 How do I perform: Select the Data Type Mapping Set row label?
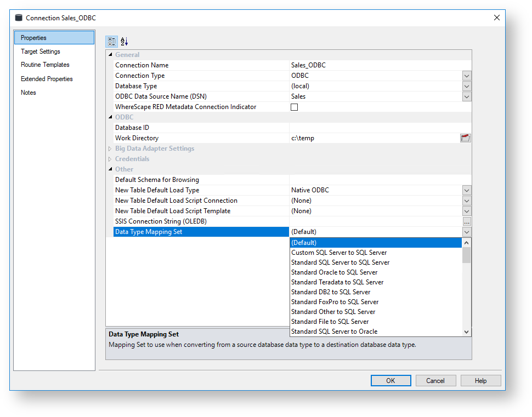pyautogui.click(x=201, y=232)
